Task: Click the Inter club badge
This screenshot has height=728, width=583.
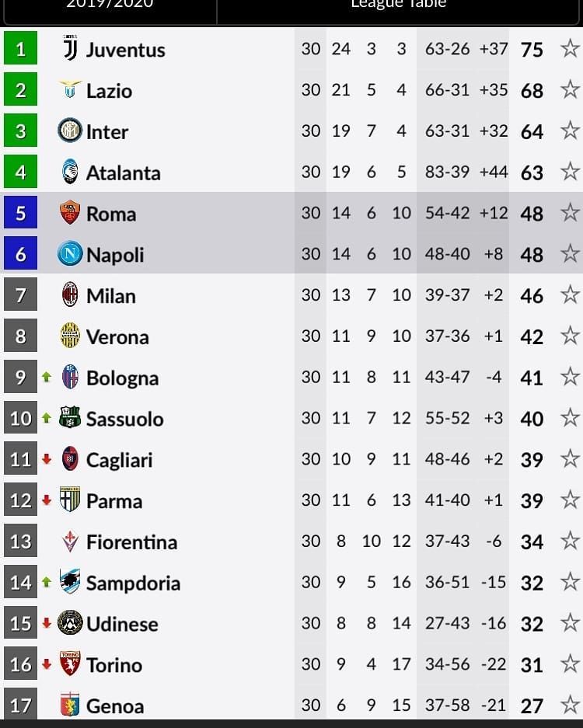Action: [70, 131]
